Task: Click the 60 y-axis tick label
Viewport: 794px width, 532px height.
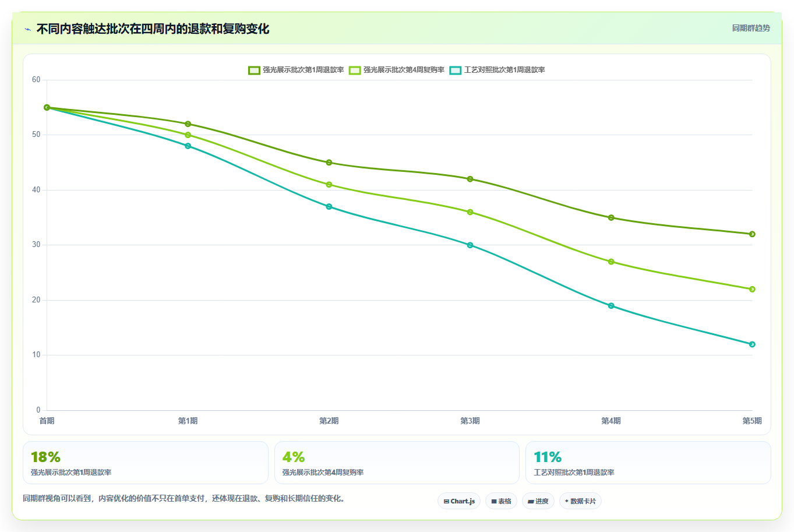Action: point(36,80)
